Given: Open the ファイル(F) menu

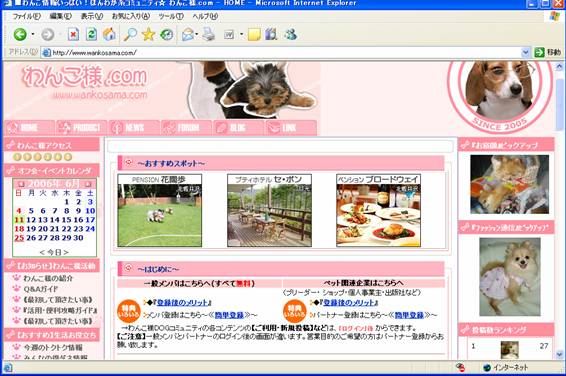Looking at the screenshot, I should (x=27, y=16).
